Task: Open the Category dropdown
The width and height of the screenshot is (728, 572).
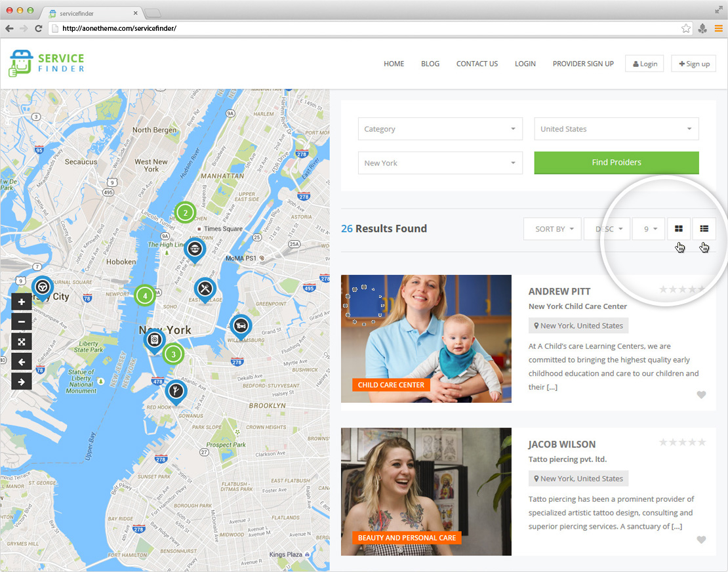Action: tap(440, 129)
